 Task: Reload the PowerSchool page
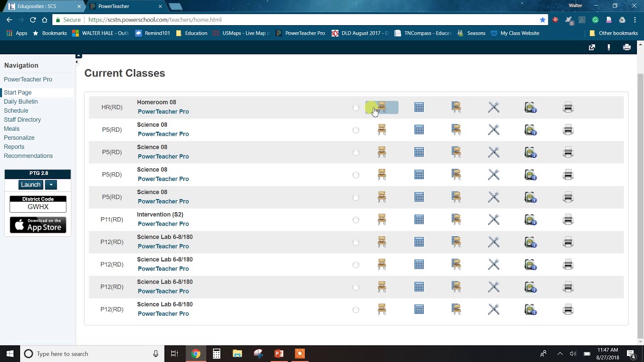tap(33, 20)
